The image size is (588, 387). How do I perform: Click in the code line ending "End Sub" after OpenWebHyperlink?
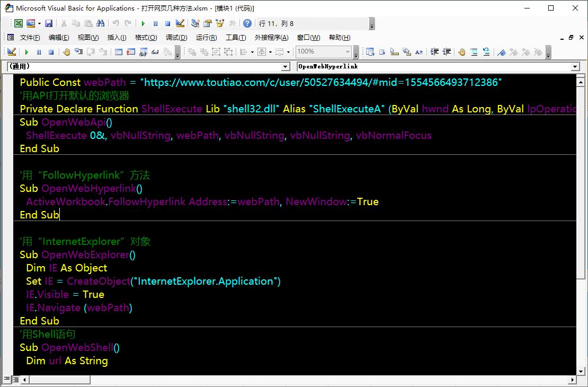pyautogui.click(x=40, y=215)
